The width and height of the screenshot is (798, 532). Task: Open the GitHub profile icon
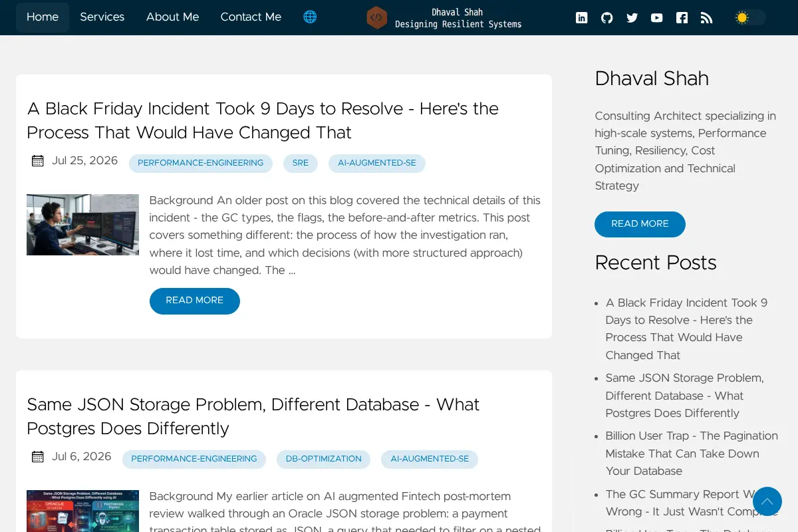[606, 18]
